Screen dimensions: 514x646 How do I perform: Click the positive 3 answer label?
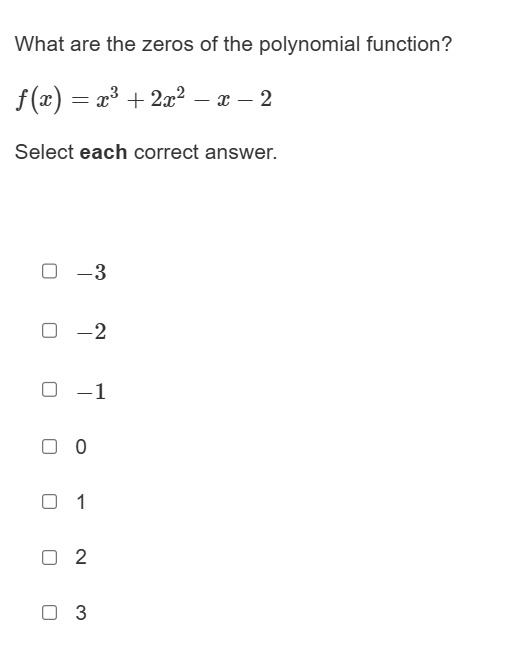pyautogui.click(x=81, y=613)
